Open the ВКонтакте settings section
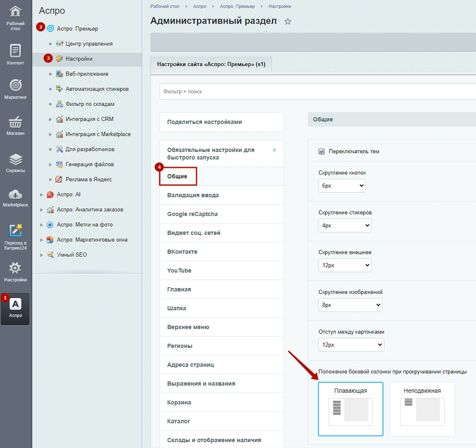 (222, 252)
